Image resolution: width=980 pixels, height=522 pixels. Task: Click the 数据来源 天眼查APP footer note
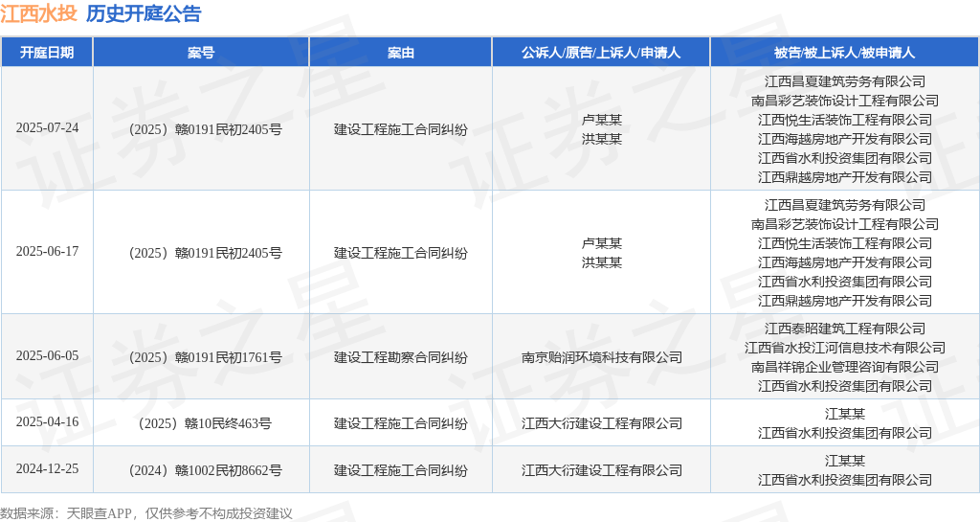[x=145, y=513]
